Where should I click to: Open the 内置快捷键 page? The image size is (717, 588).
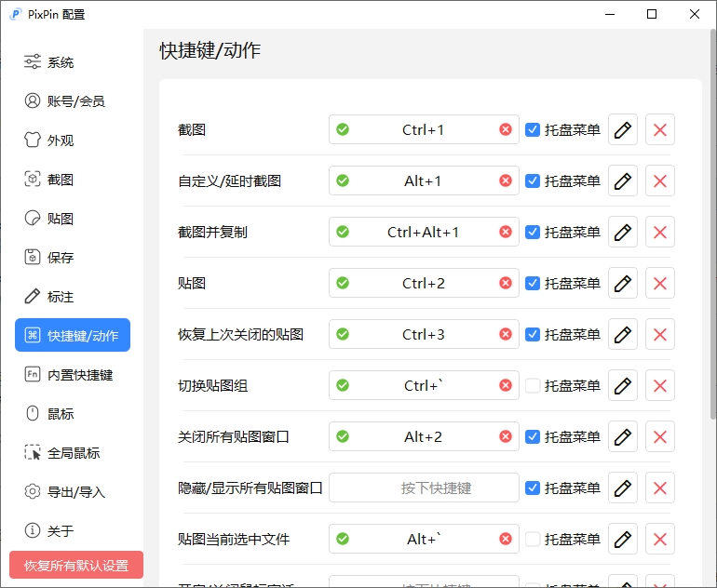(x=73, y=375)
